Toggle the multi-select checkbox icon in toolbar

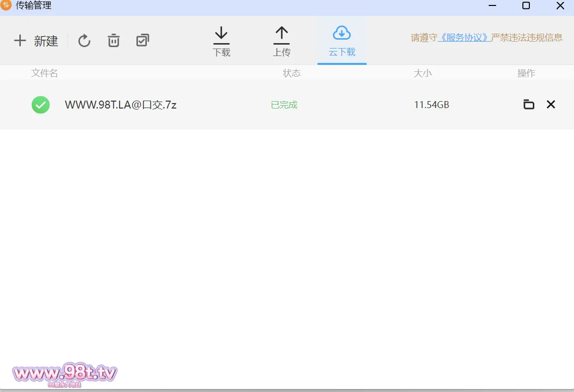pos(142,41)
